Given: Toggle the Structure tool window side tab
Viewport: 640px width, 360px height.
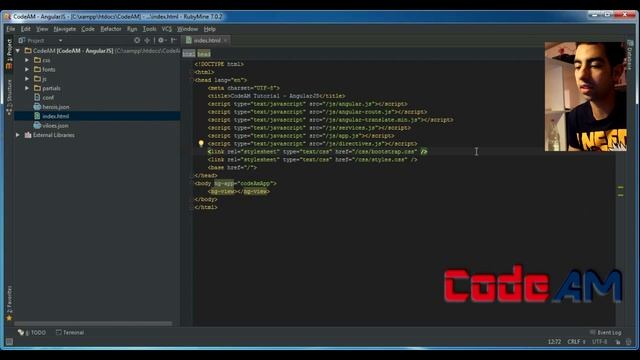Looking at the screenshot, I should (9, 97).
